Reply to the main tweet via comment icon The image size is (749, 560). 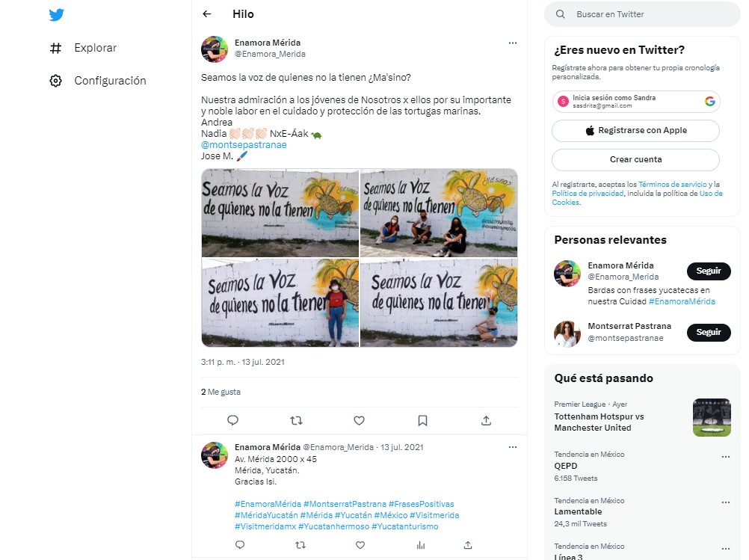click(232, 420)
